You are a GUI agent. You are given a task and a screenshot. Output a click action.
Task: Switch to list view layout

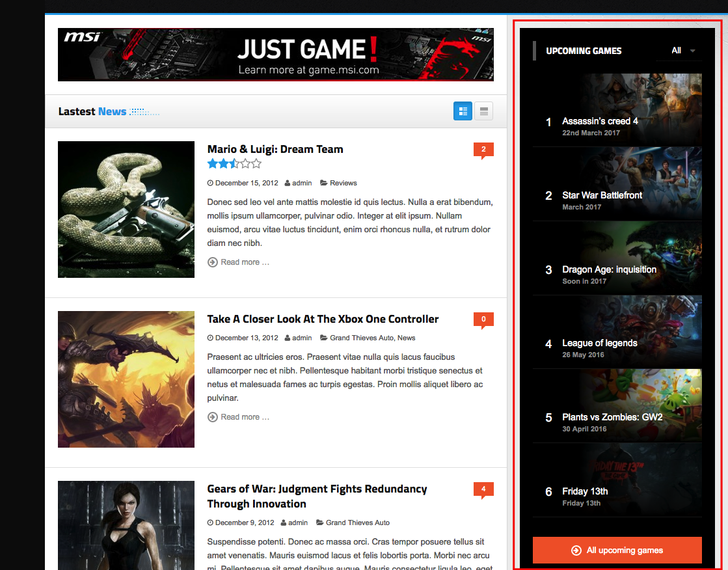[x=484, y=111]
